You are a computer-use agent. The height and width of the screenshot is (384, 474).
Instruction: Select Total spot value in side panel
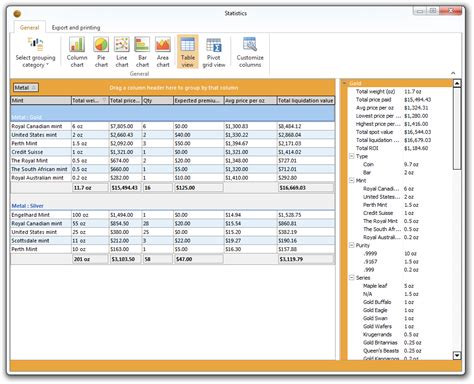tap(400, 132)
